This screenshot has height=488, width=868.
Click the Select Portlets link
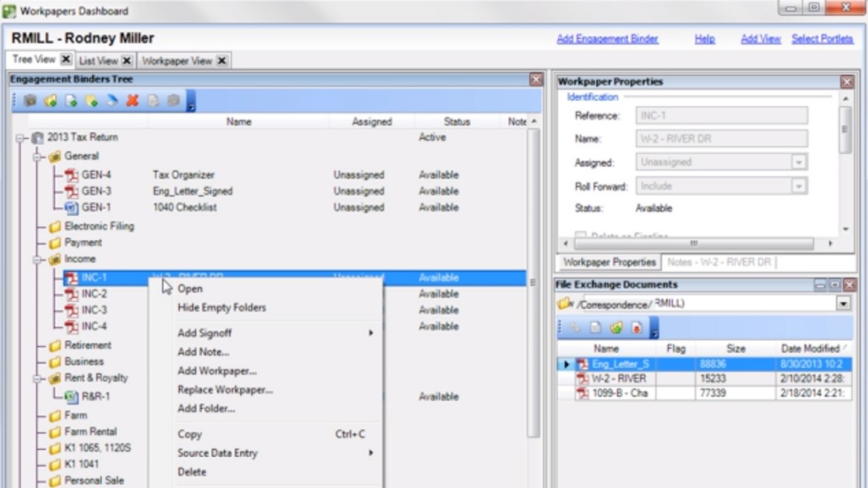822,38
